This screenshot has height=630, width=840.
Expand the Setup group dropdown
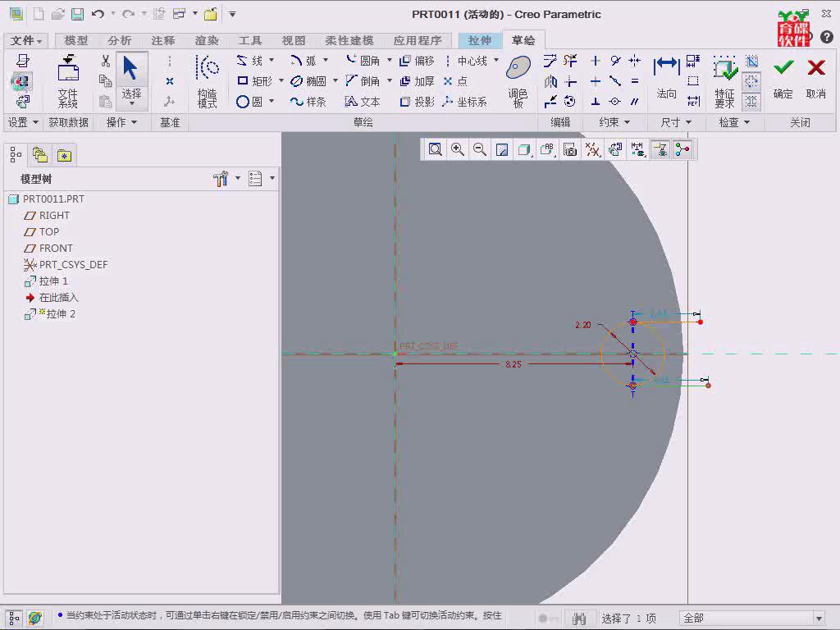[23, 122]
